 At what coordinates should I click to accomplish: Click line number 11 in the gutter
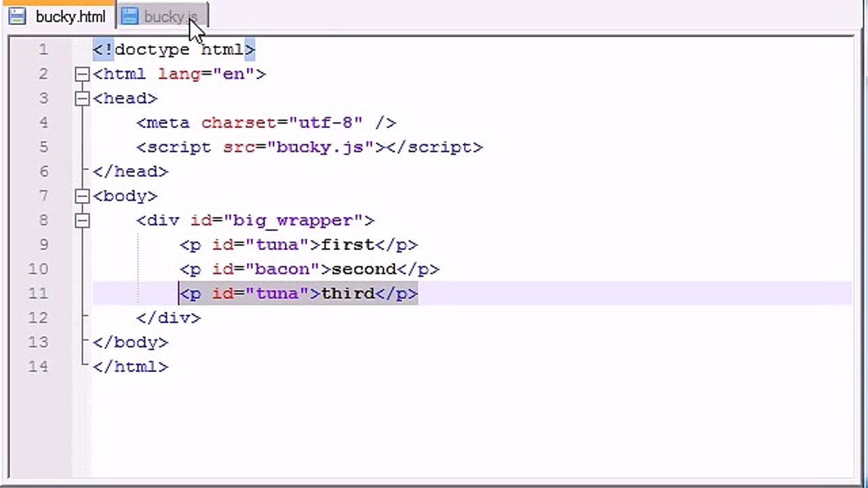39,293
